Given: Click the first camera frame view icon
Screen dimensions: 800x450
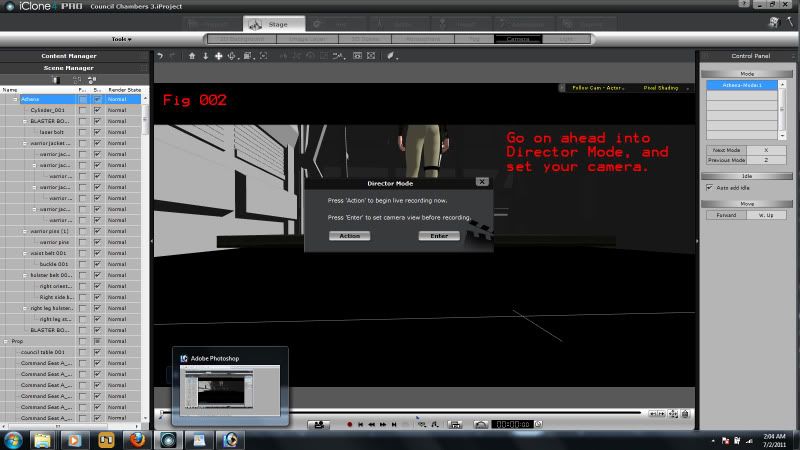Looking at the screenshot, I should pyautogui.click(x=357, y=56).
